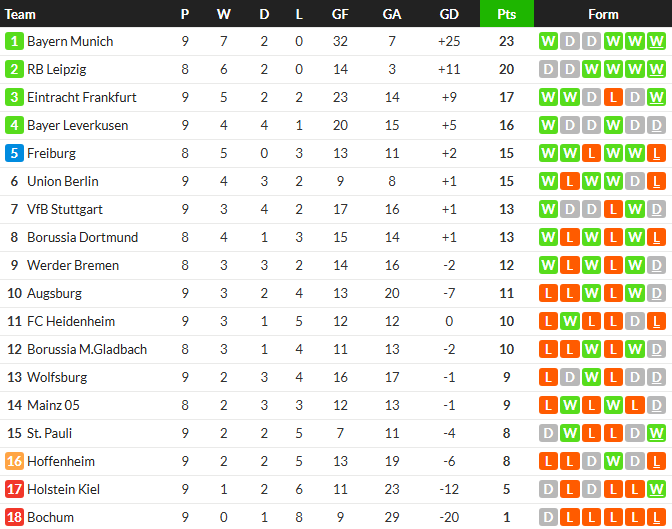Open Union Berlin team link
Image resolution: width=672 pixels, height=529 pixels.
click(63, 181)
